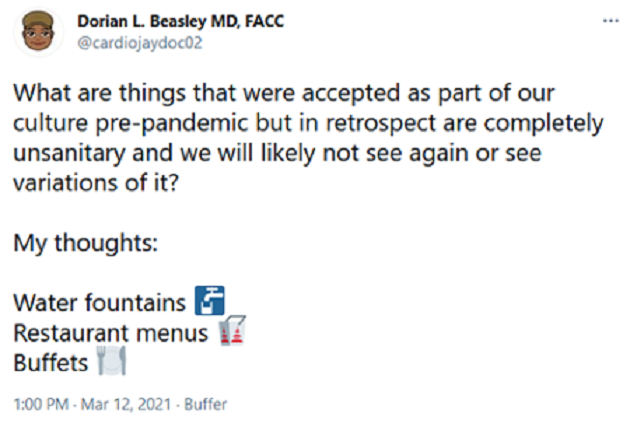
Task: Click the "Restaurant menus" text
Action: coord(110,332)
